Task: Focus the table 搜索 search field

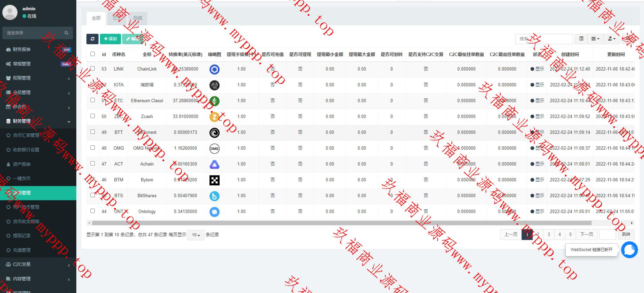Action: click(544, 39)
